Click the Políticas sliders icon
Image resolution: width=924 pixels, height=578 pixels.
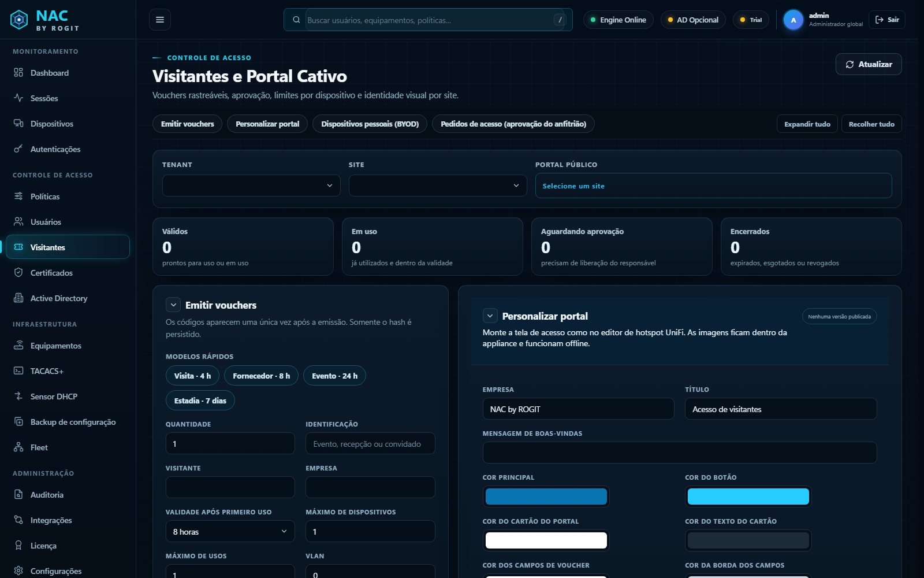(x=18, y=197)
